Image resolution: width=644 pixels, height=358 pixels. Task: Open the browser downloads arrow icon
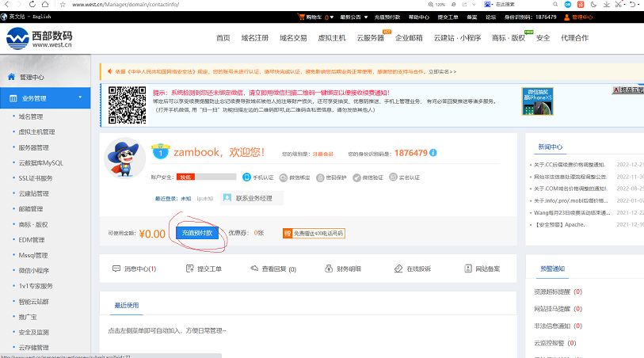coord(607,5)
